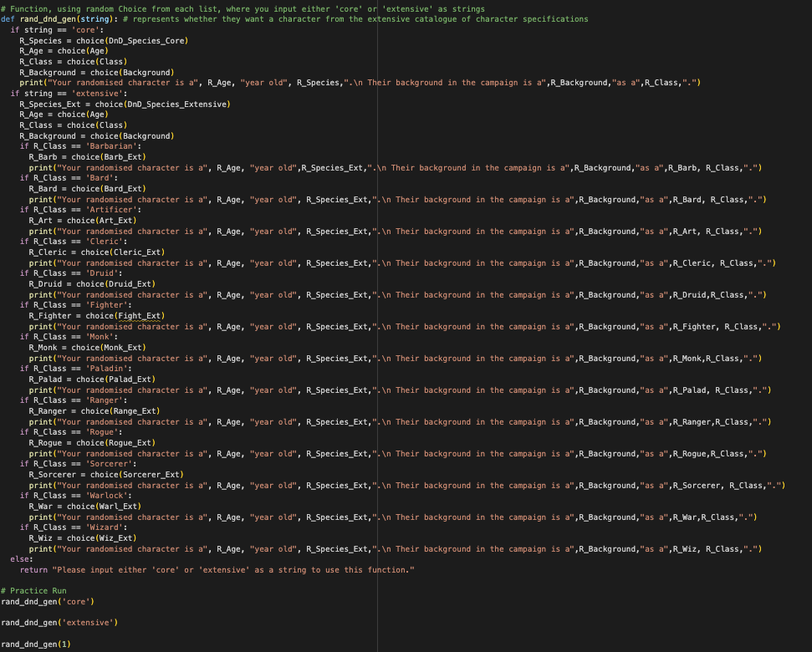Click DnD_Species_Extensive in the R_Species_Ext assignment

pyautogui.click(x=176, y=104)
